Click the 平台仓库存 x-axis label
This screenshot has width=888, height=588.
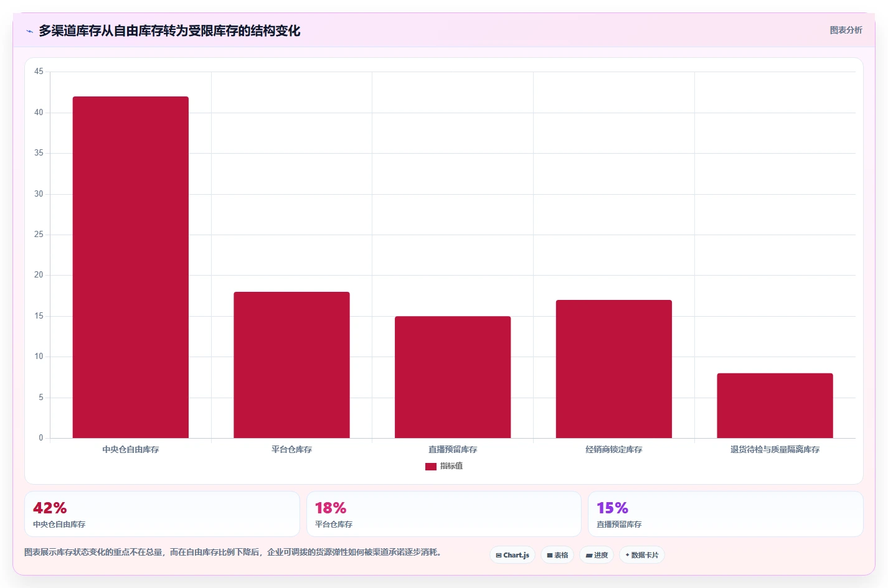(x=291, y=449)
